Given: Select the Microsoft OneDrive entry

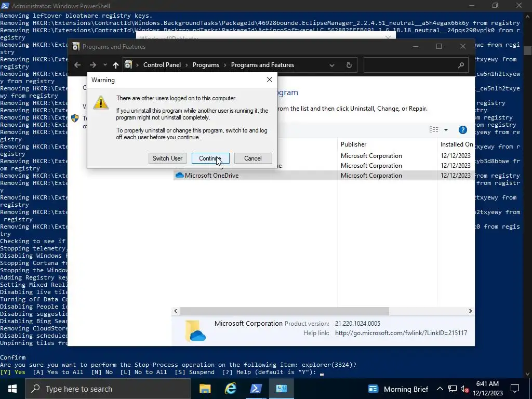Looking at the screenshot, I should tap(212, 176).
